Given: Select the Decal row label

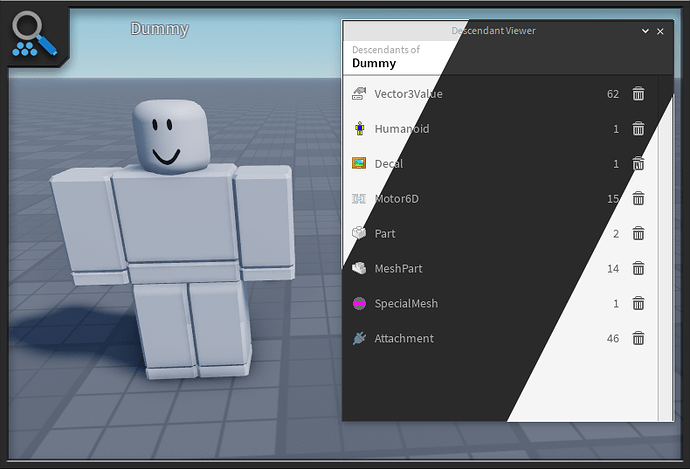Looking at the screenshot, I should coord(389,164).
